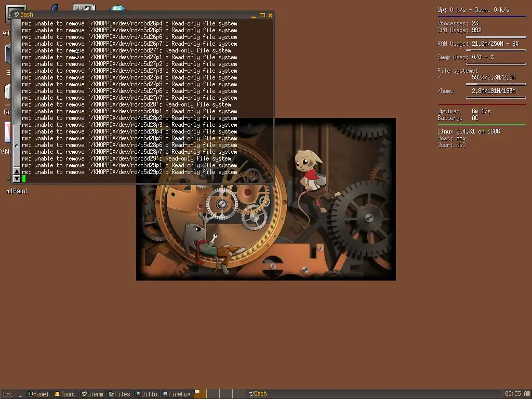Screen dimensions: 532x399
Task: Click the line mentioning c5d28p7
Action: click(x=129, y=152)
